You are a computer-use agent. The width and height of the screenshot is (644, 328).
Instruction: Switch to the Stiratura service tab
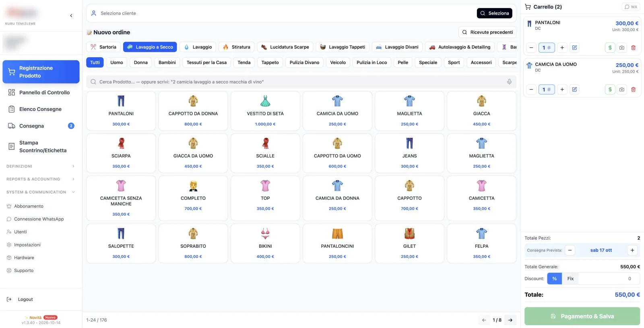pos(237,47)
